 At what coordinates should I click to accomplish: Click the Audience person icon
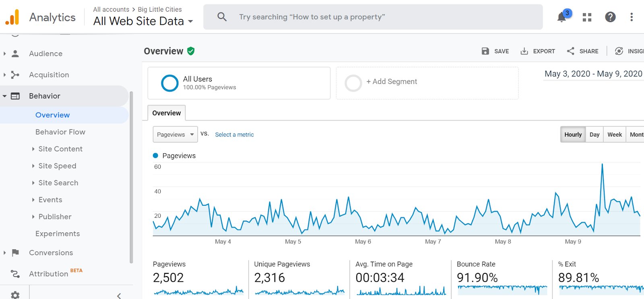15,53
